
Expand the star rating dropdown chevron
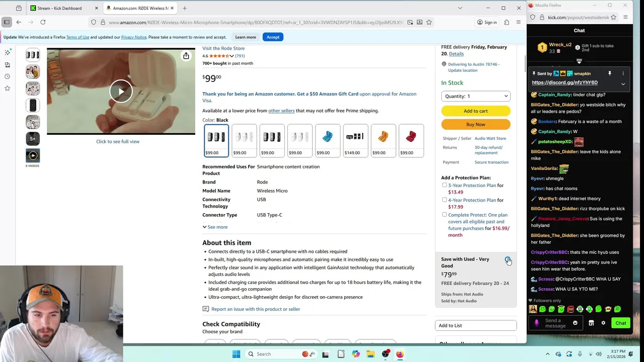[x=231, y=56]
